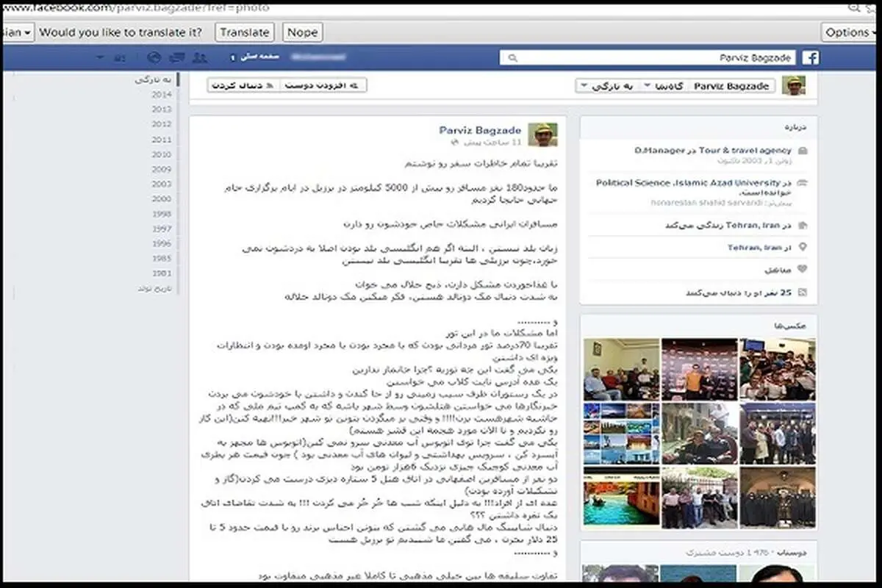Jump to 2009 in the timeline year list

click(162, 169)
